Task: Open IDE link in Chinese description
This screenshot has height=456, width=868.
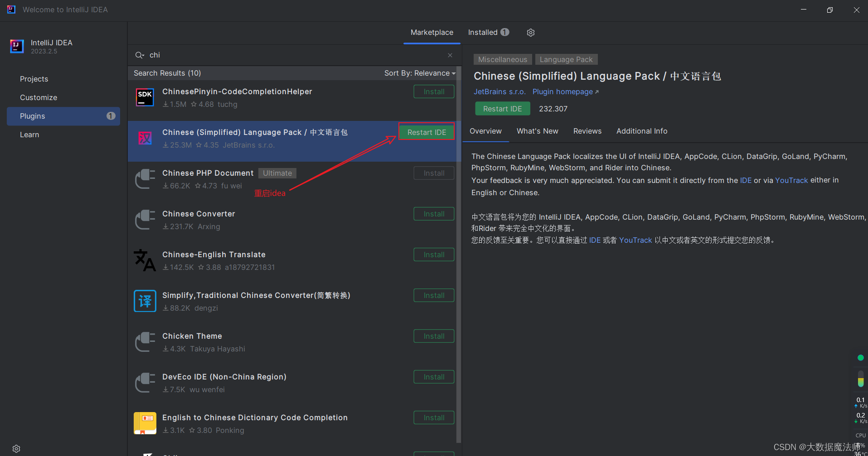Action: pyautogui.click(x=595, y=240)
